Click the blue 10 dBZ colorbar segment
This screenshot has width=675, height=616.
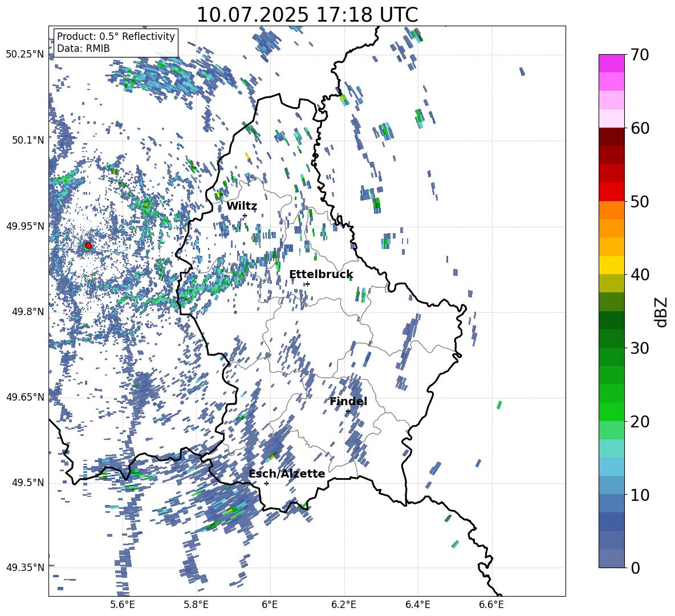[611, 486]
